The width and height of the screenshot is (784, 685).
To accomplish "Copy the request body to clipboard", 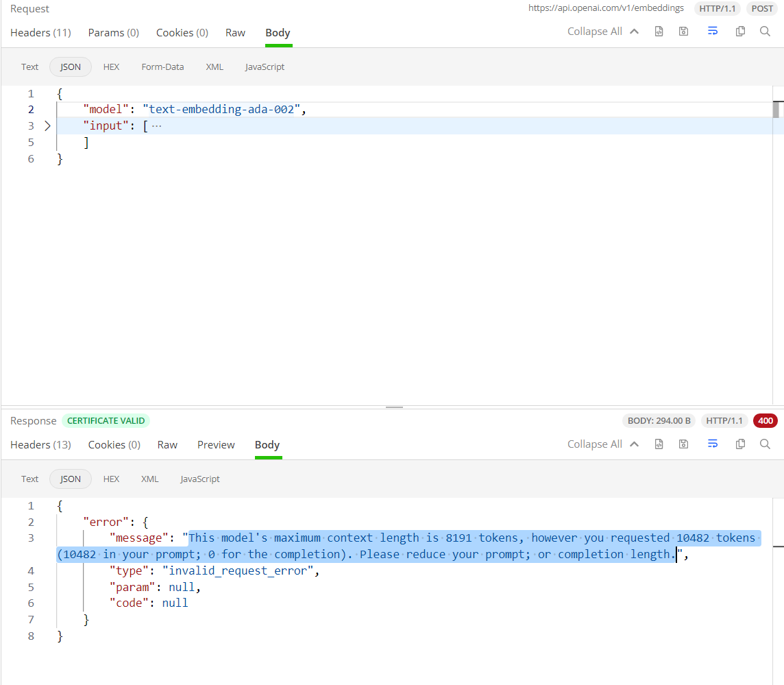I will click(741, 32).
